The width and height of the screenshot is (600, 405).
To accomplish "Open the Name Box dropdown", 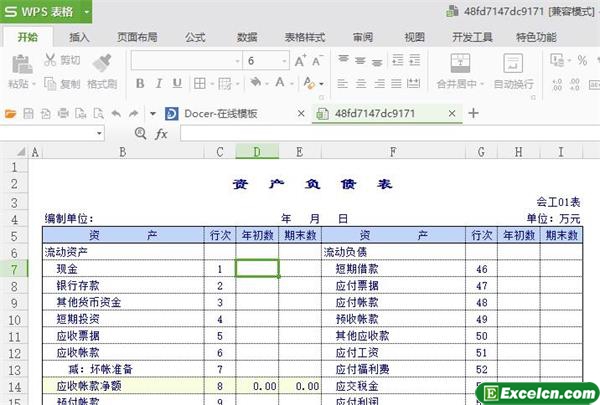I will 99,133.
